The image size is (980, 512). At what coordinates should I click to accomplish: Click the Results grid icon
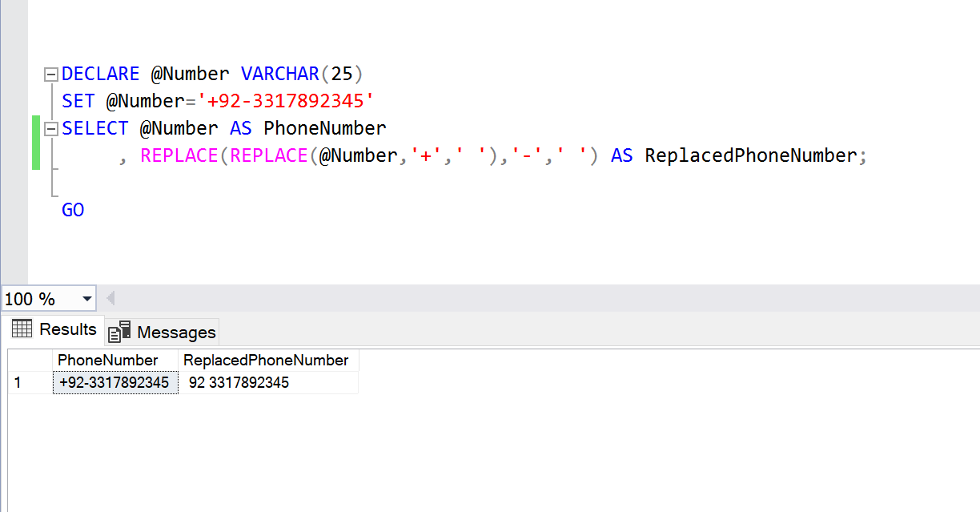22,329
